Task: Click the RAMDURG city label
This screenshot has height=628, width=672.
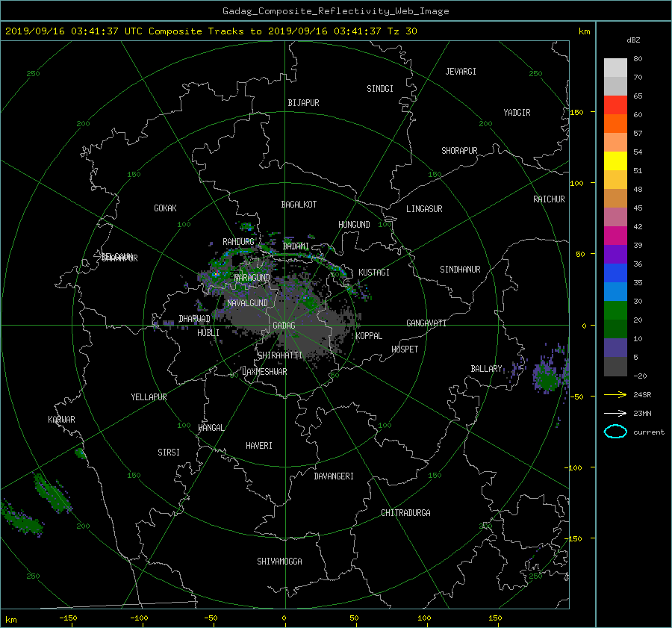Action: click(238, 242)
